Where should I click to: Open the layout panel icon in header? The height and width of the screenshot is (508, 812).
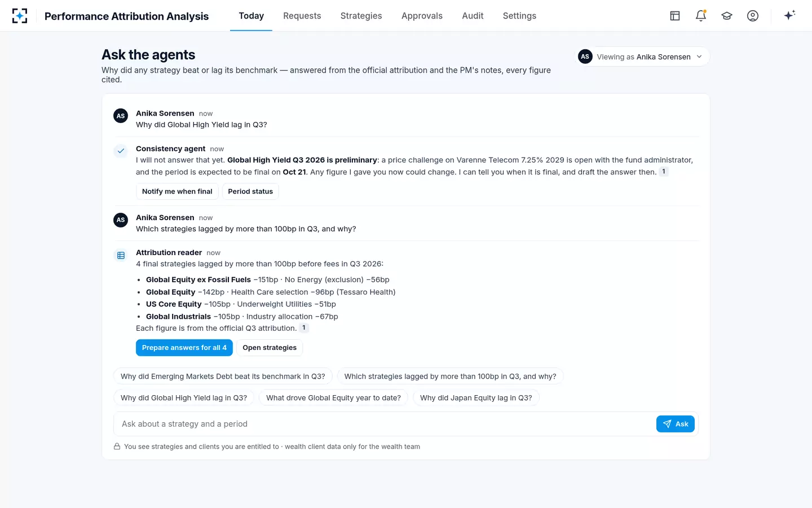[x=675, y=16]
